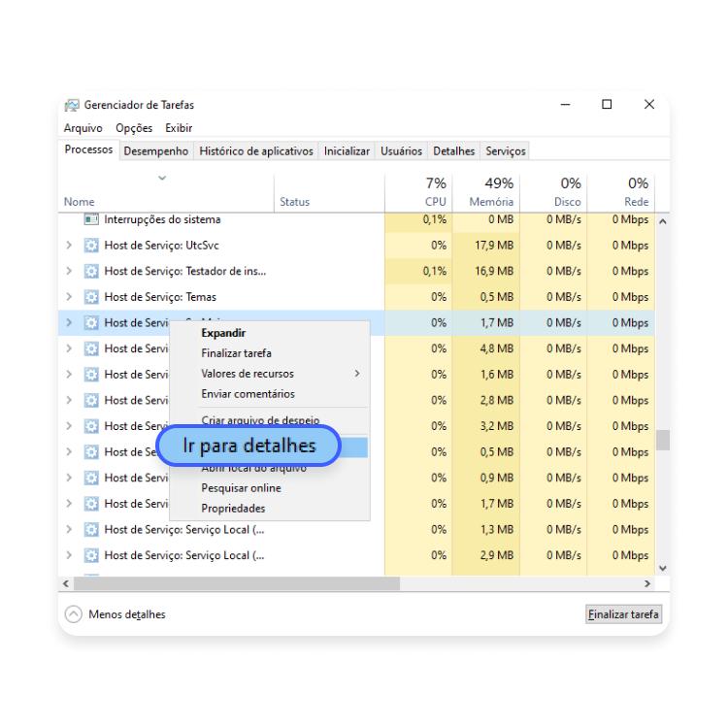This screenshot has width=728, height=728.
Task: Click the gear icon on the 3,2 MB row
Action: [91, 426]
